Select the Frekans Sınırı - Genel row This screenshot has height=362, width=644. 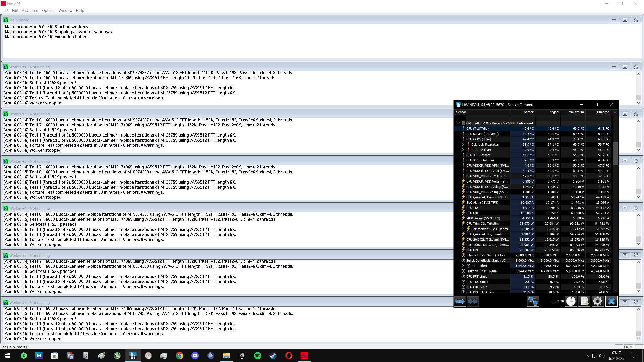point(533,271)
